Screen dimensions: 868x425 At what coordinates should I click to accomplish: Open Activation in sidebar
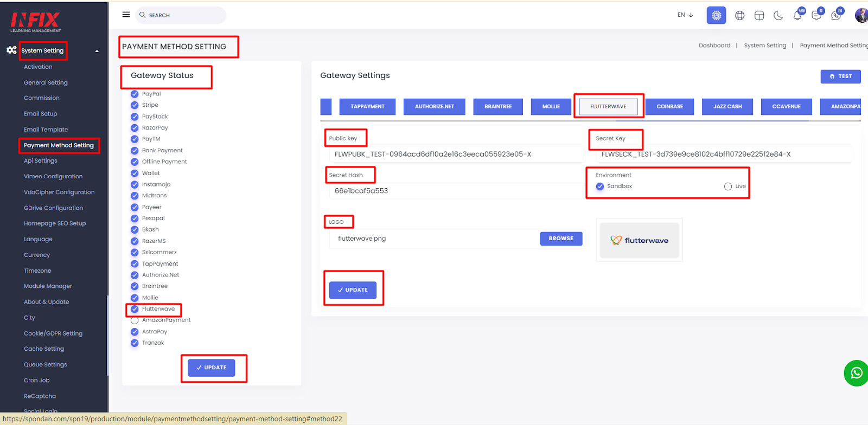click(x=38, y=67)
